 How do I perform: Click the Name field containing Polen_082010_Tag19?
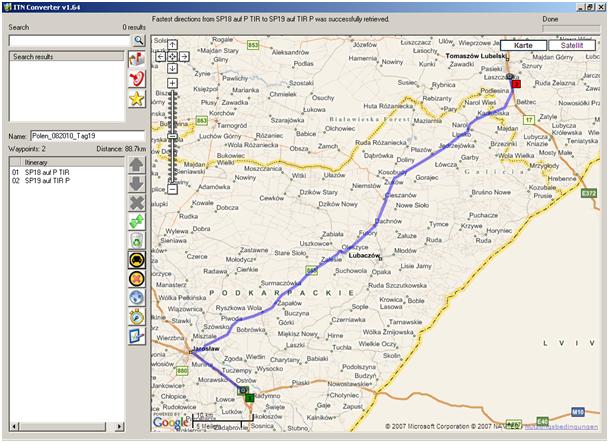click(87, 136)
